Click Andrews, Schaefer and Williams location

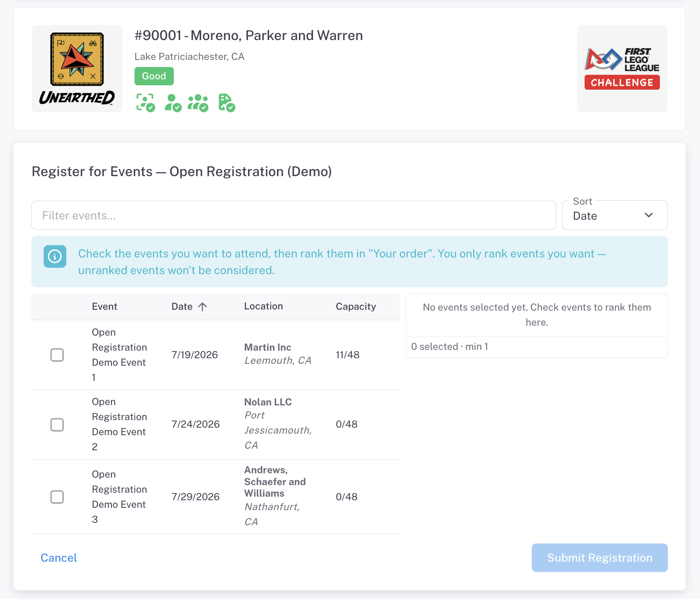pos(275,482)
